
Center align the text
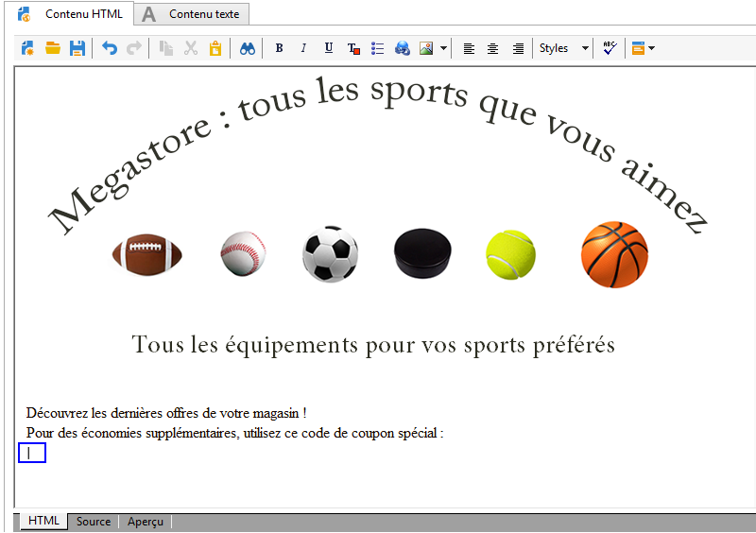[492, 48]
